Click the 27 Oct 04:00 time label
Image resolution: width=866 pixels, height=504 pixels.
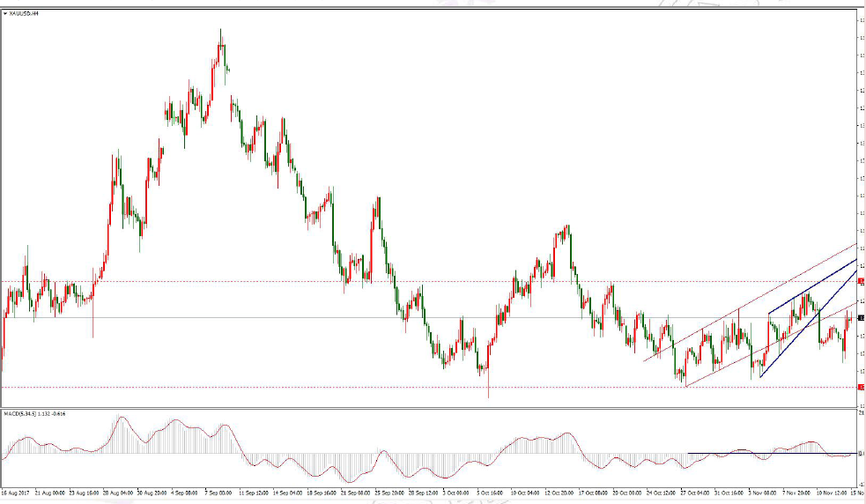[695, 493]
